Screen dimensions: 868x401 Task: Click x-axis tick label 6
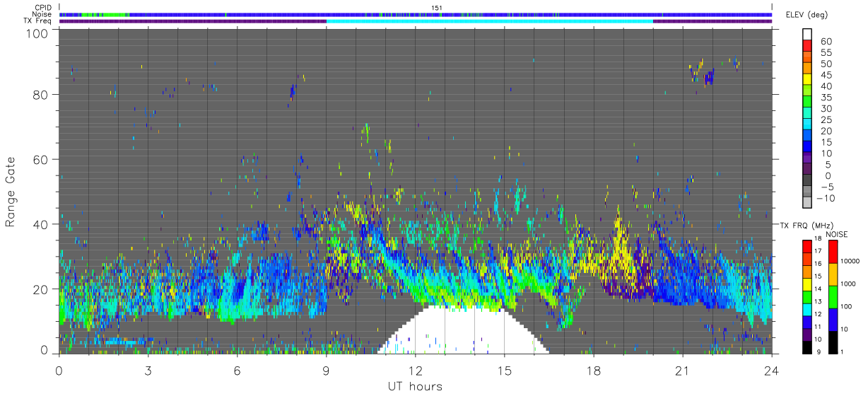[x=237, y=371]
